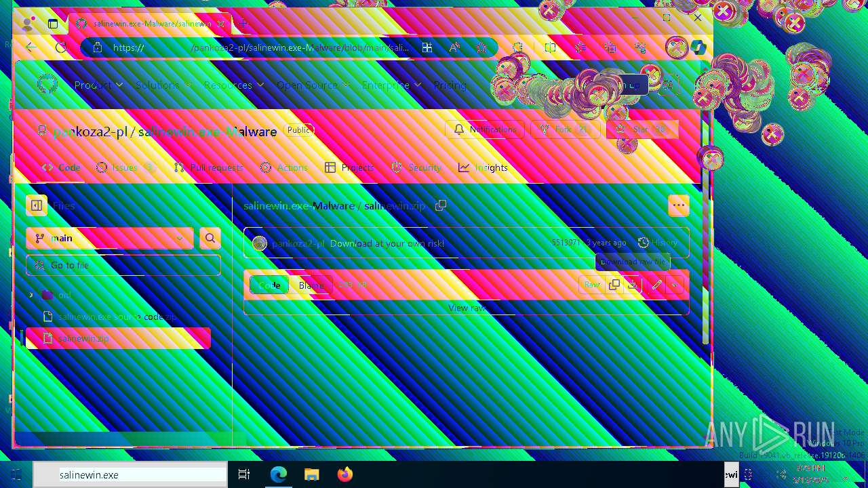Screen dimensions: 868x488
Task: Go to the GitHub homepage logo
Action: click(47, 85)
